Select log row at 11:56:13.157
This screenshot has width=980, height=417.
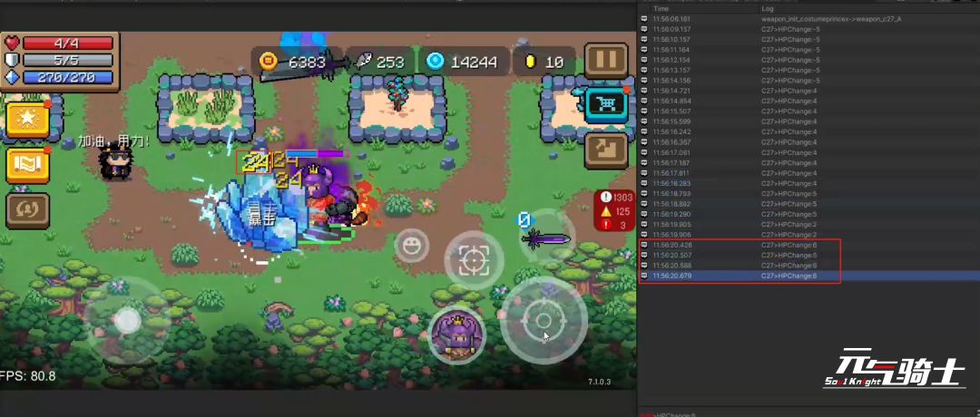(x=810, y=71)
